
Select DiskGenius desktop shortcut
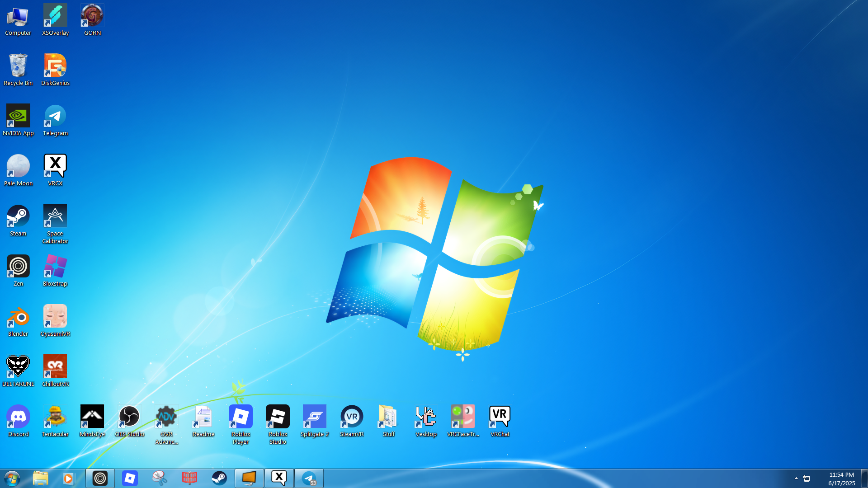pos(55,70)
